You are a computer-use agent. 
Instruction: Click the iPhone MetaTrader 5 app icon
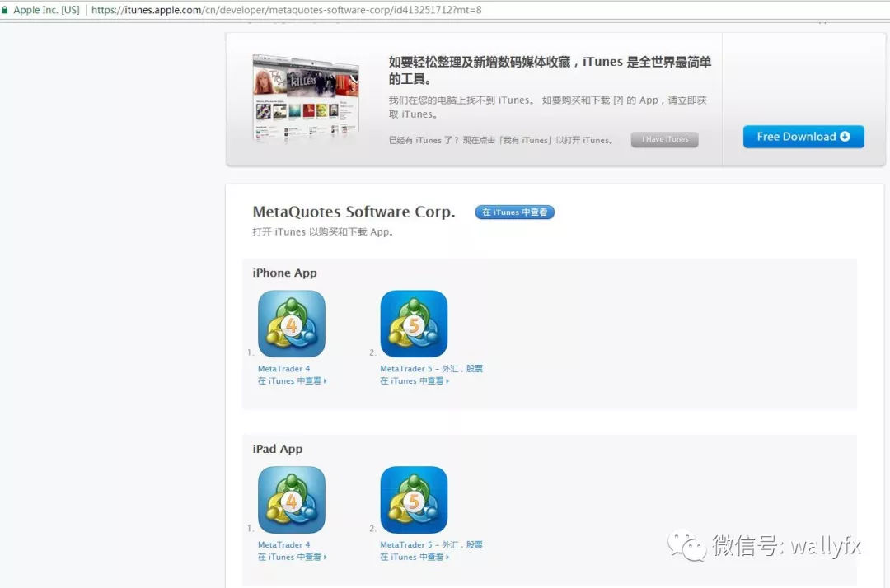[x=414, y=324]
